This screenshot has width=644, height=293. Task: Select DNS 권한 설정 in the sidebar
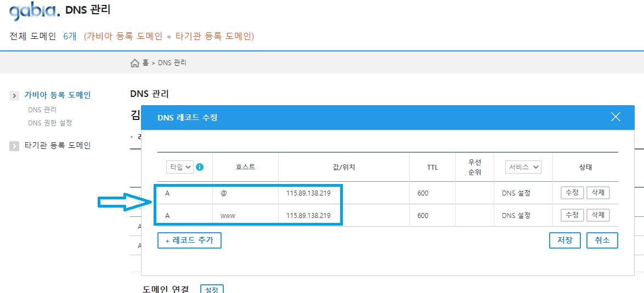(50, 123)
